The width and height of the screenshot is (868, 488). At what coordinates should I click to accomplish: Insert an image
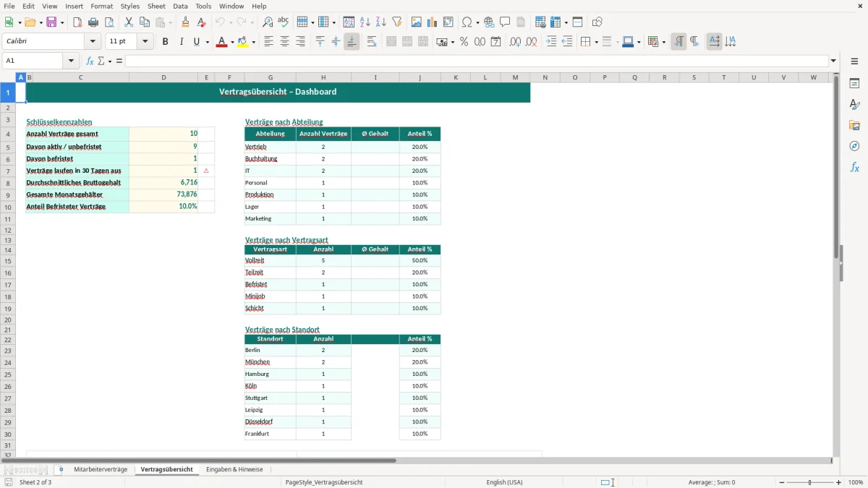coord(417,22)
